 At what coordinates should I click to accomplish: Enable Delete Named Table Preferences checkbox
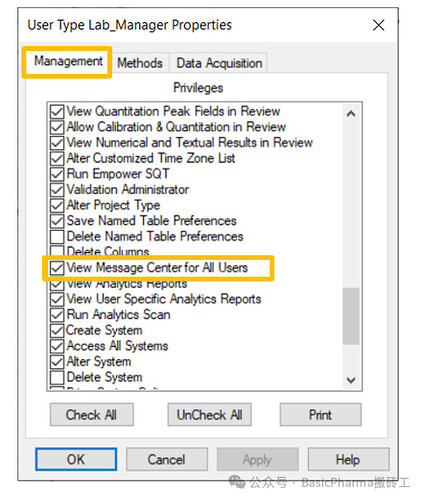(x=57, y=237)
